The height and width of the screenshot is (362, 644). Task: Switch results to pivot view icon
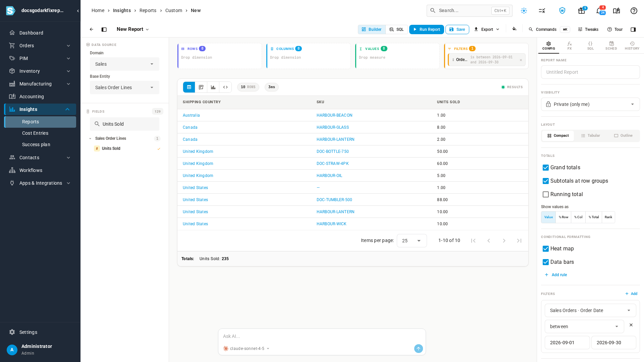(x=201, y=87)
